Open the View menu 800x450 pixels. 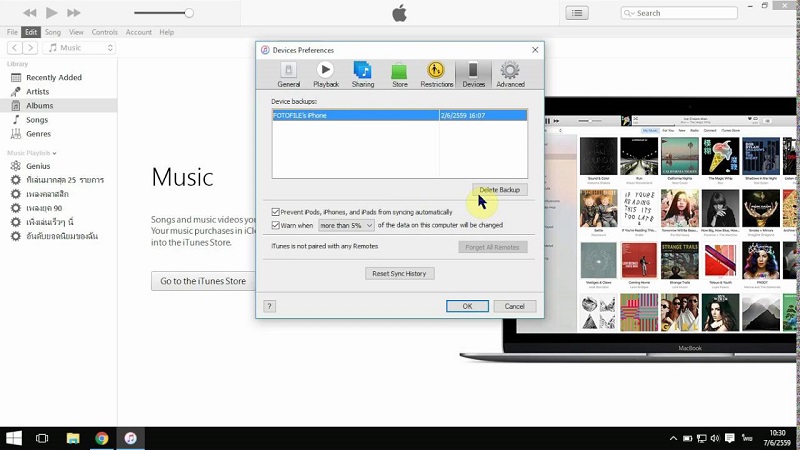click(x=76, y=32)
